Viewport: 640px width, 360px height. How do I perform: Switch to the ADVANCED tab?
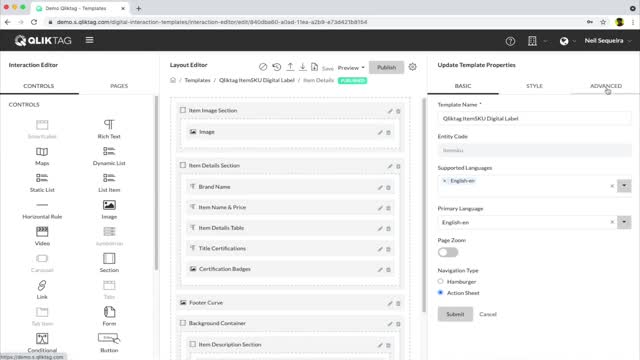[606, 86]
